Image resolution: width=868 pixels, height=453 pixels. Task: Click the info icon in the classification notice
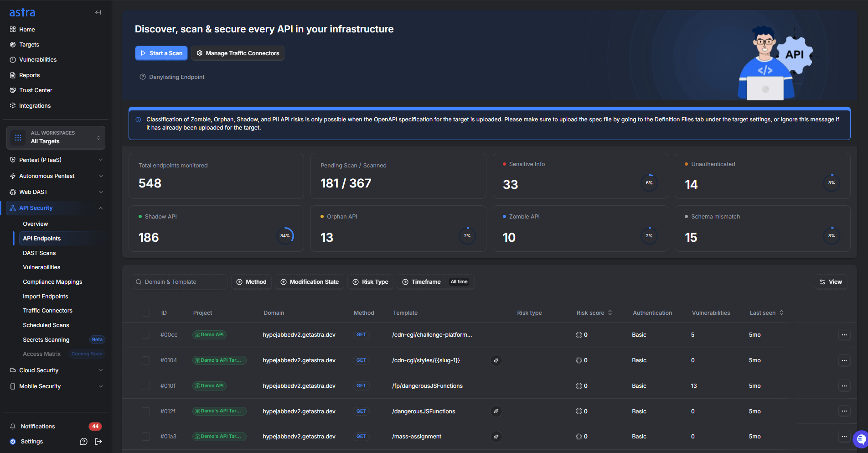pos(138,120)
